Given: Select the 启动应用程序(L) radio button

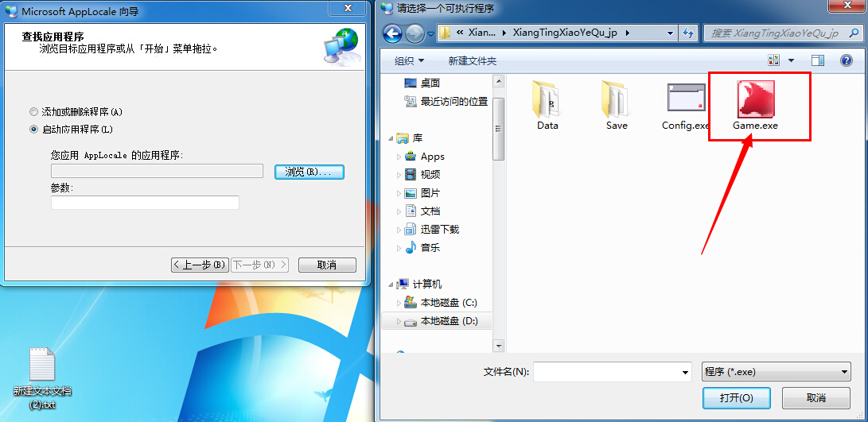Looking at the screenshot, I should coord(33,130).
